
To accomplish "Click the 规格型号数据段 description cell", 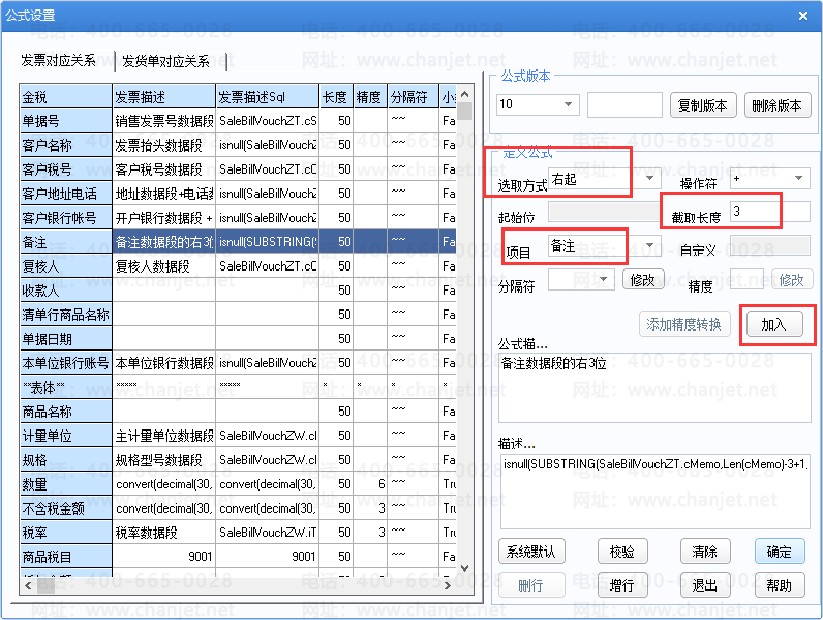I will click(x=164, y=459).
